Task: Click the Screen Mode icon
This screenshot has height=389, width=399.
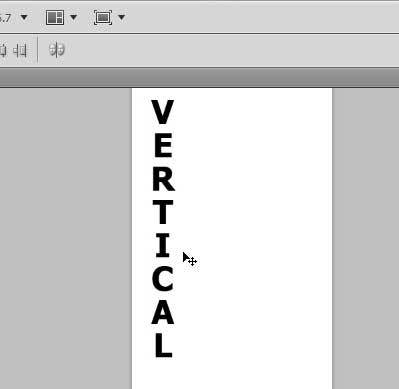Action: point(103,17)
